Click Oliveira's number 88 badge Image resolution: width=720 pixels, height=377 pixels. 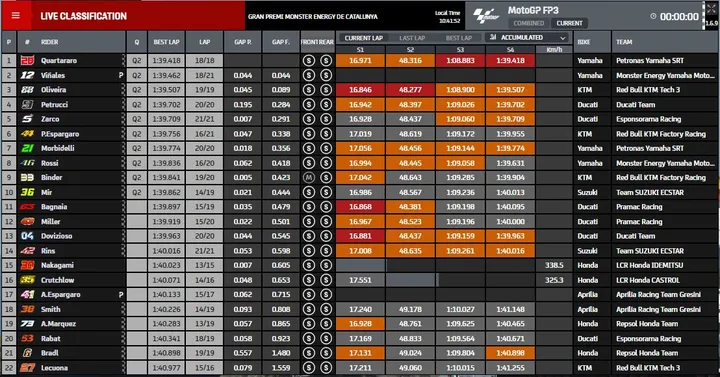(x=27, y=90)
